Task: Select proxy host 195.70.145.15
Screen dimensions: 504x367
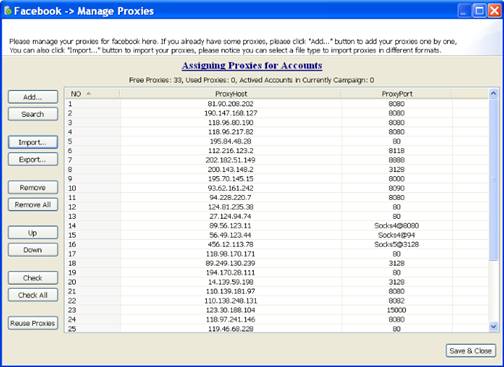Action: pyautogui.click(x=230, y=179)
